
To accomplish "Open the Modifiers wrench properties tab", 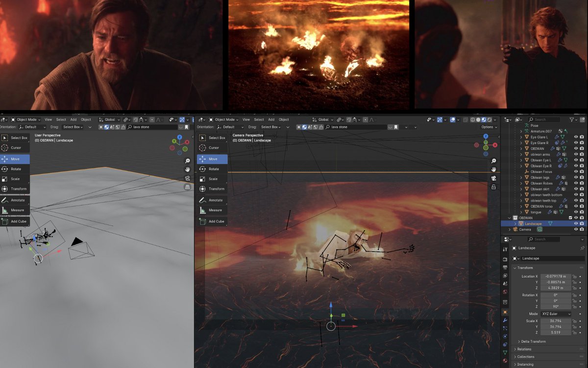I will [x=505, y=320].
